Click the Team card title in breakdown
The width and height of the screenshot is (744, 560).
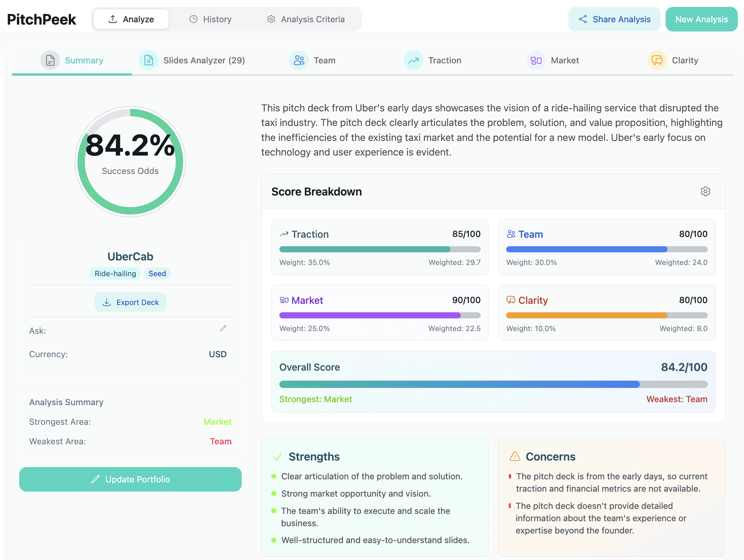(530, 234)
